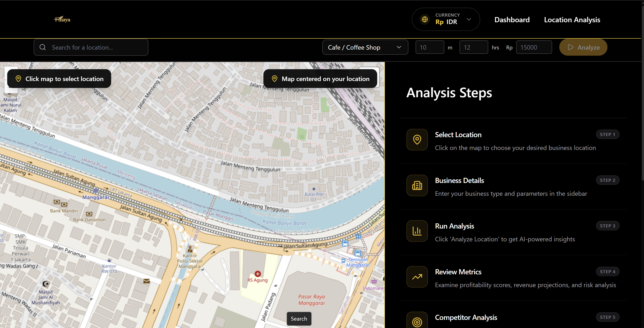Click the Search button on the map
The height and width of the screenshot is (328, 644).
coord(299,319)
